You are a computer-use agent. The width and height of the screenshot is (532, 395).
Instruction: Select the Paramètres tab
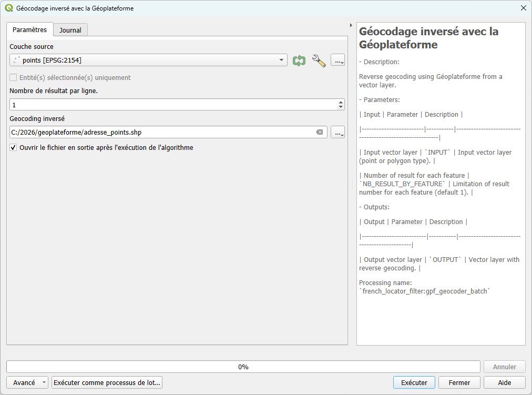tap(29, 29)
